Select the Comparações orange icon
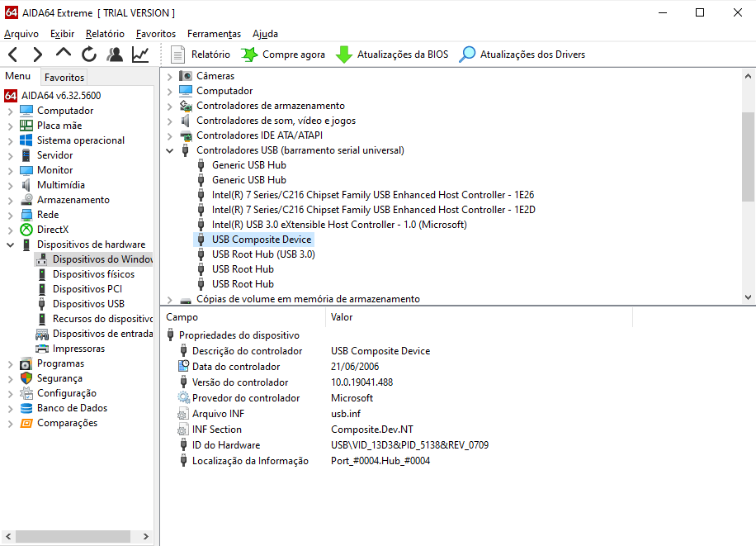This screenshot has height=546, width=756. [x=26, y=423]
